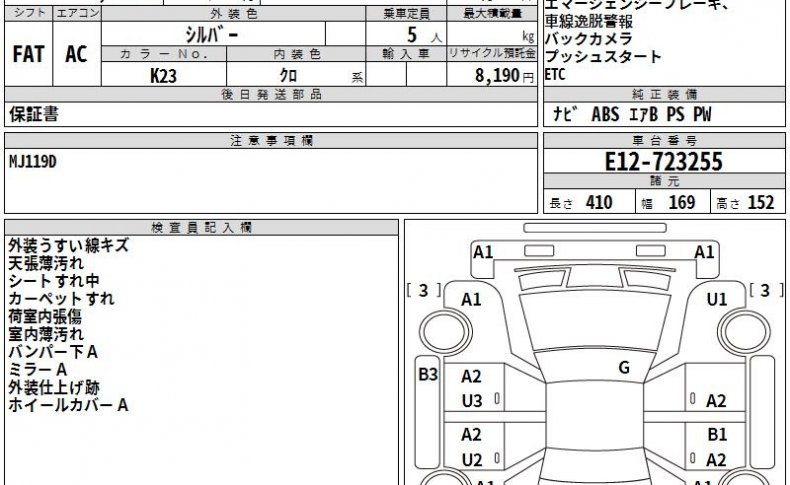Click inspector note "荷室内張傷"
This screenshot has width=790, height=485.
click(45, 316)
